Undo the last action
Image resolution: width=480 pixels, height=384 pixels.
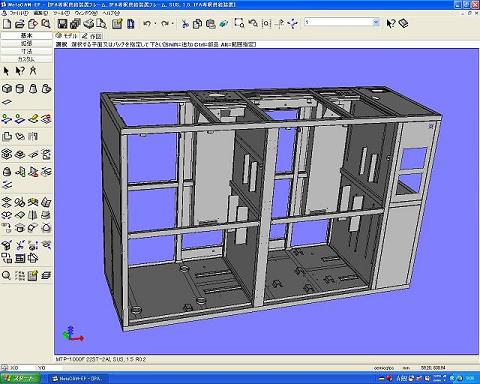(147, 24)
